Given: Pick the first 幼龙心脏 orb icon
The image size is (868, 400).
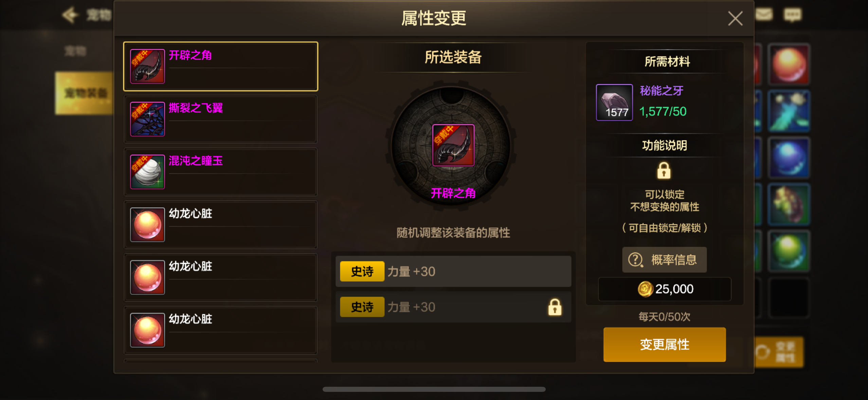Looking at the screenshot, I should [x=147, y=224].
